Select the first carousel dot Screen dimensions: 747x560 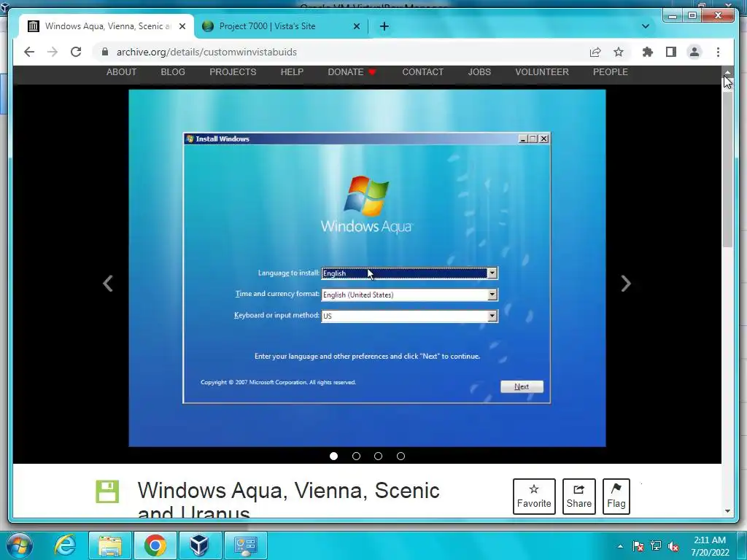334,456
